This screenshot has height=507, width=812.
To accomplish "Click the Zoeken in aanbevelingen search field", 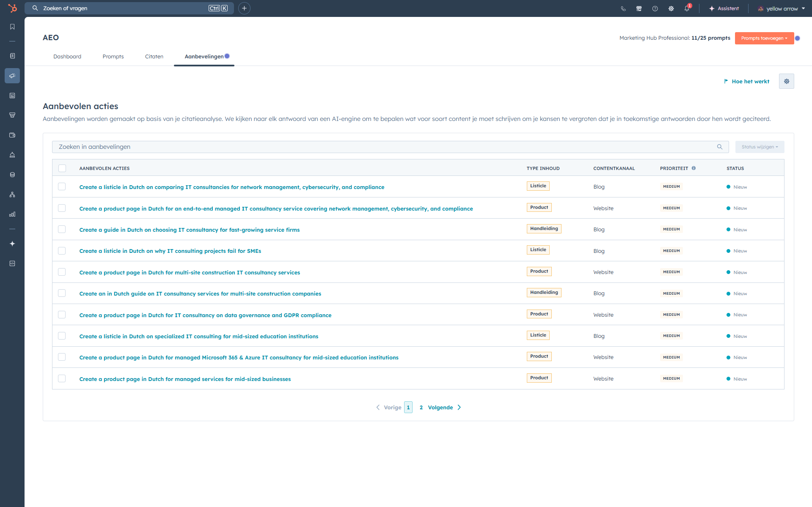I will 390,147.
